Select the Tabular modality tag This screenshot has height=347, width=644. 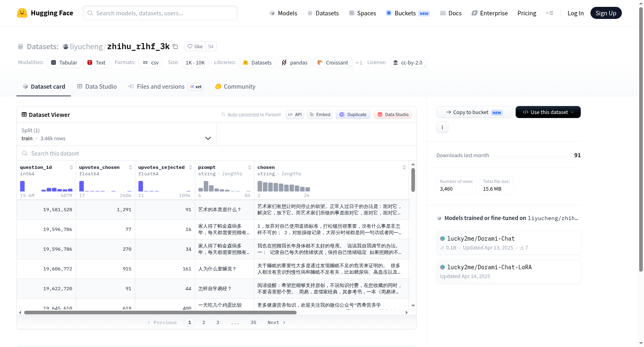coord(64,62)
